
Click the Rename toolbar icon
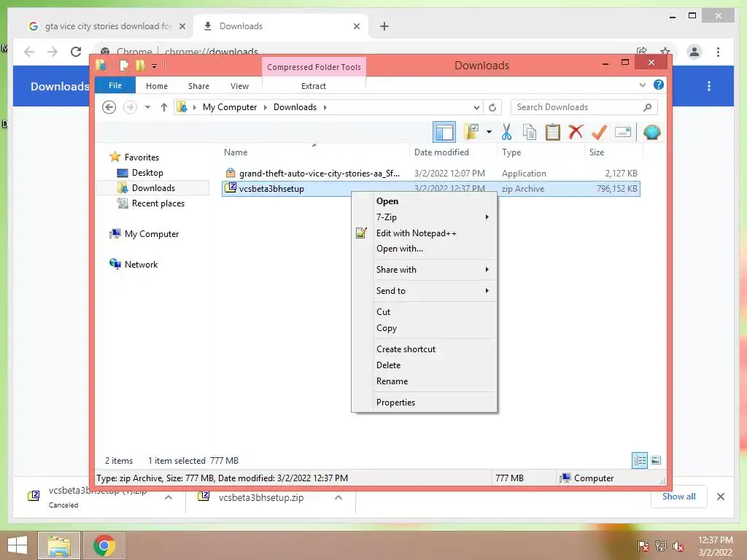[x=623, y=132]
